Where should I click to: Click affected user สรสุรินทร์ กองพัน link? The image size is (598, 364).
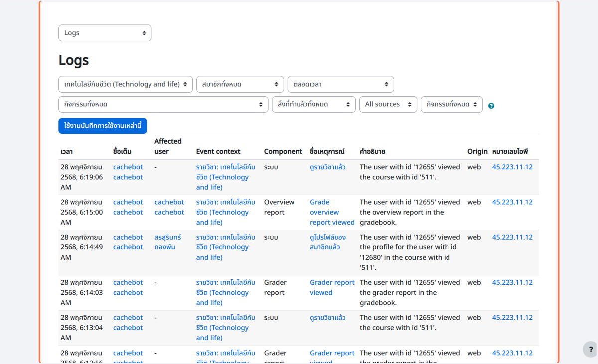coord(168,242)
